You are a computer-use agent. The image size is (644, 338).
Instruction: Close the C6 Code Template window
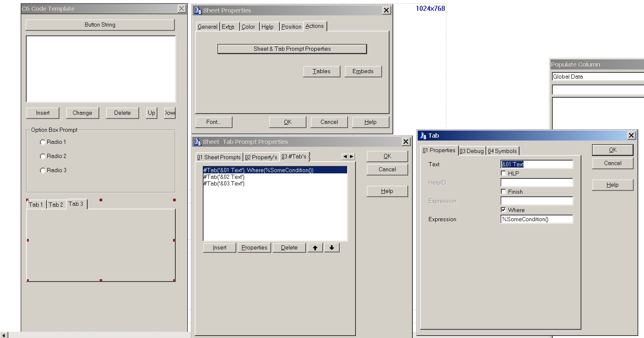pyautogui.click(x=181, y=9)
